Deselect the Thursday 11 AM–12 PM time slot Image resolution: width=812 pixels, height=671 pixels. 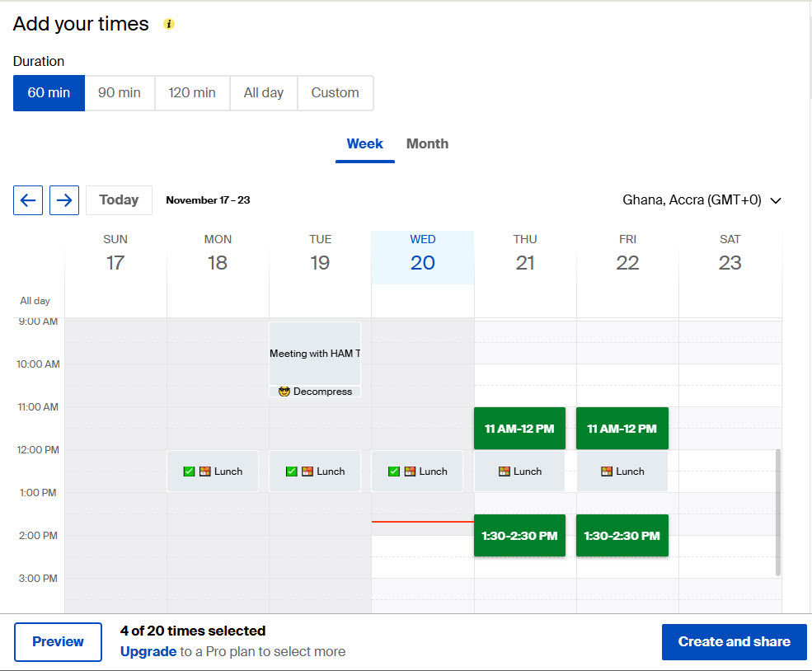tap(519, 428)
